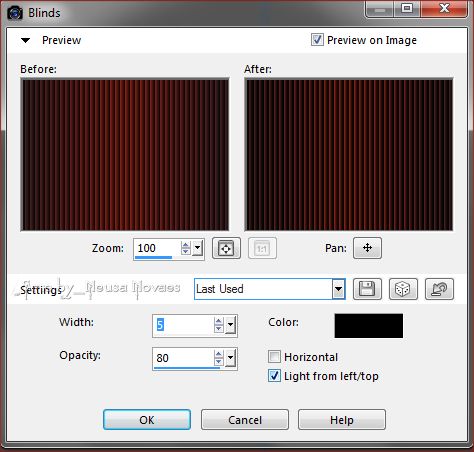474x452 pixels.
Task: Click PaintShop camera icon in title bar
Action: (15, 13)
